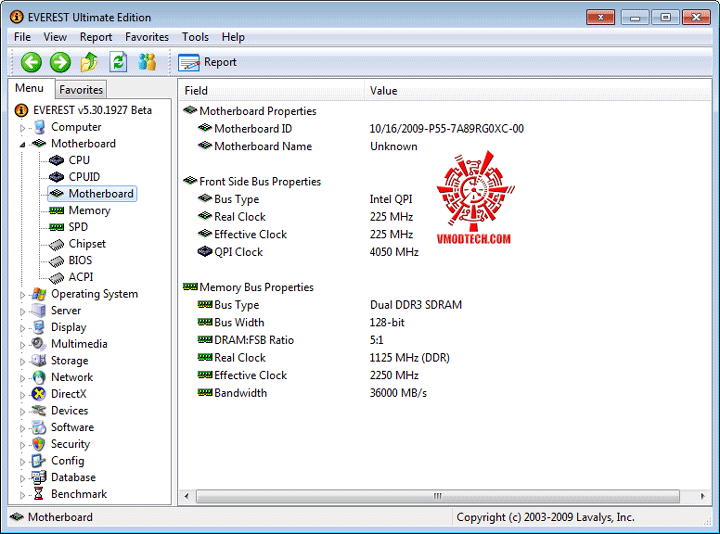Screen dimensions: 720x534
Task: Click the horizontal scrollbar thumb
Action: click(x=438, y=496)
